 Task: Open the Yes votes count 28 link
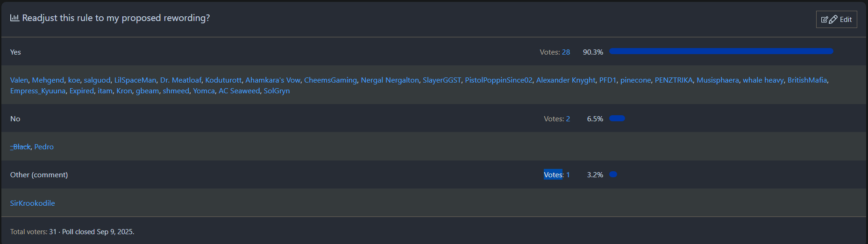566,52
